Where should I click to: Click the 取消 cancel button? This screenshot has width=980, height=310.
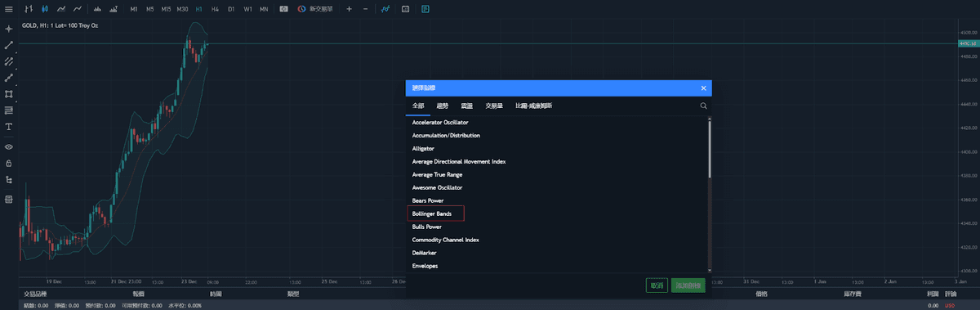656,285
